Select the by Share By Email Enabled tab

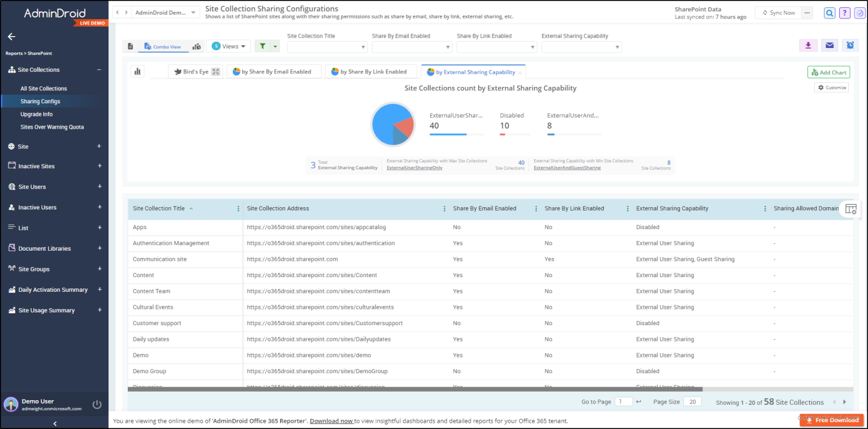(274, 72)
